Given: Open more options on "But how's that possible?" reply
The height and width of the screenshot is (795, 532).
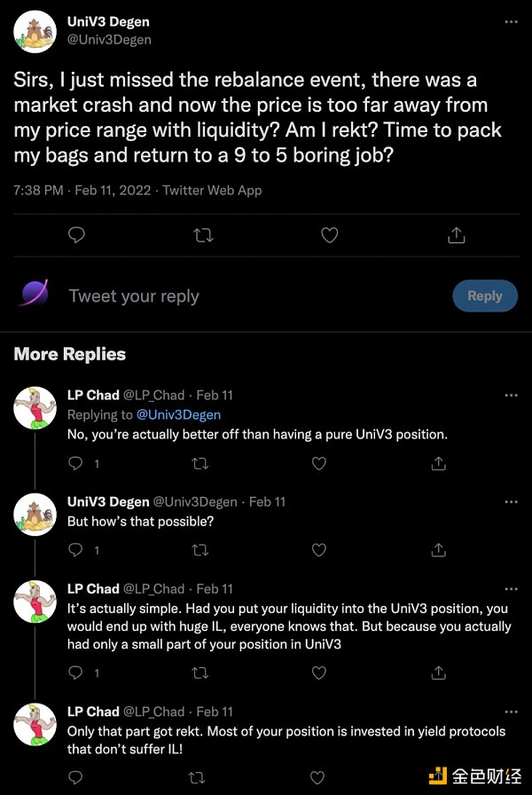Looking at the screenshot, I should point(511,502).
